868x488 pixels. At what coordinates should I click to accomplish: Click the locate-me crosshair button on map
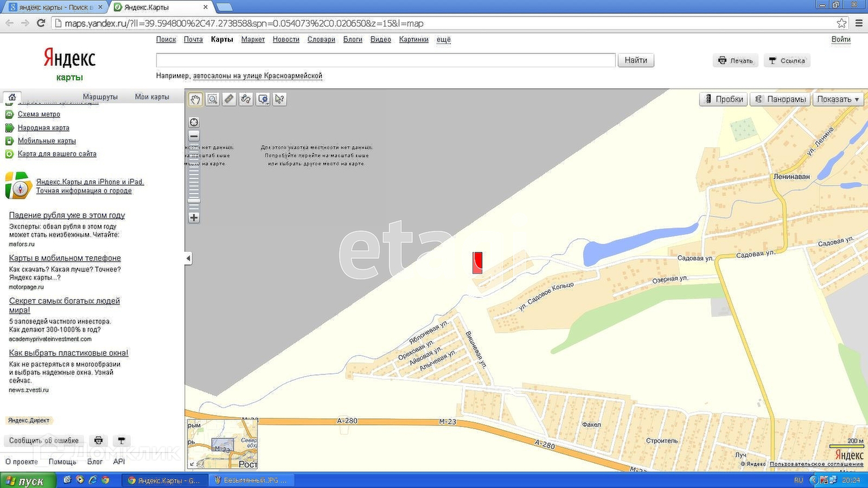[x=194, y=123]
